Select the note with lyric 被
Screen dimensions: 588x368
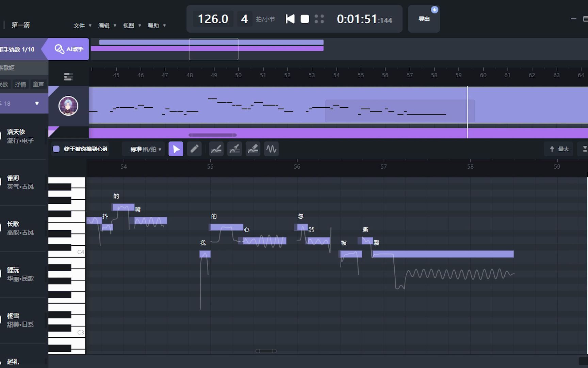[350, 254]
